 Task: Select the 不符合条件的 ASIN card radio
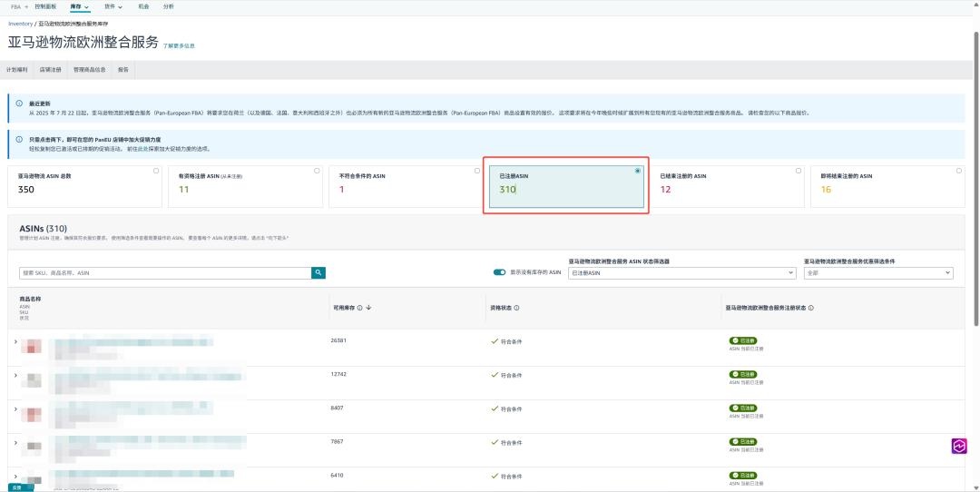pos(477,171)
